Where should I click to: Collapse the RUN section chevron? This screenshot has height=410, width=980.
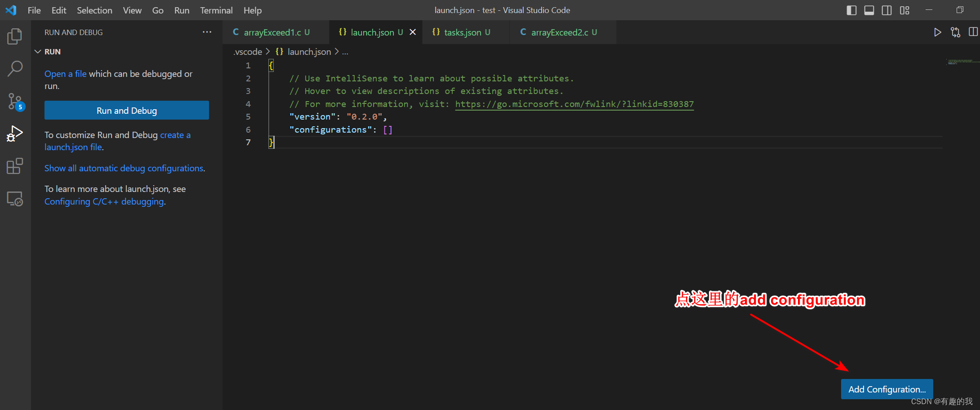tap(38, 51)
